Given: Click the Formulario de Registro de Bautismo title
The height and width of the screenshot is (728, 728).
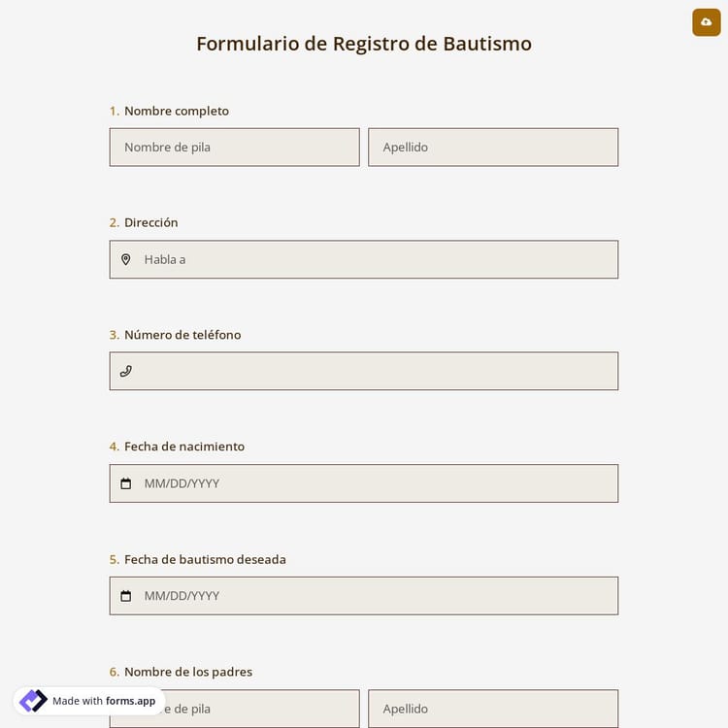Looking at the screenshot, I should click(x=364, y=44).
